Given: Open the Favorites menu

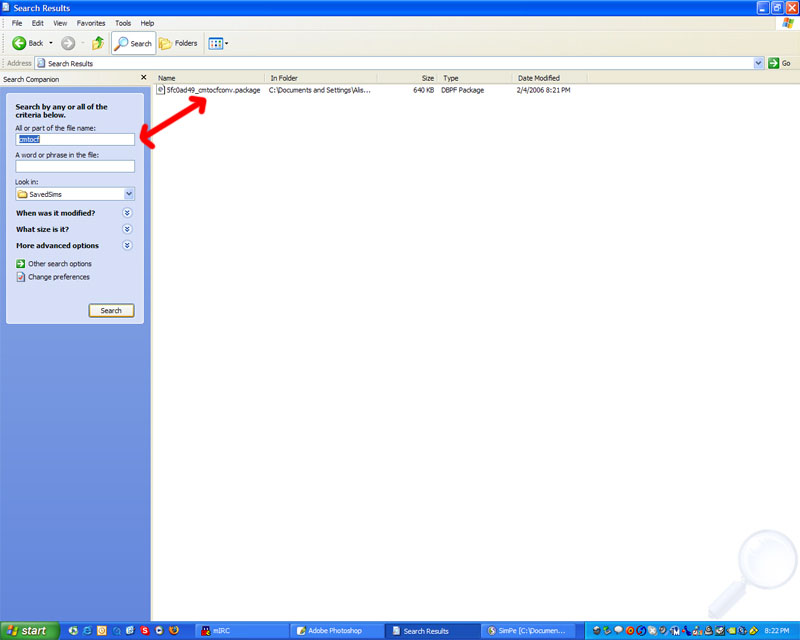Looking at the screenshot, I should tap(91, 23).
